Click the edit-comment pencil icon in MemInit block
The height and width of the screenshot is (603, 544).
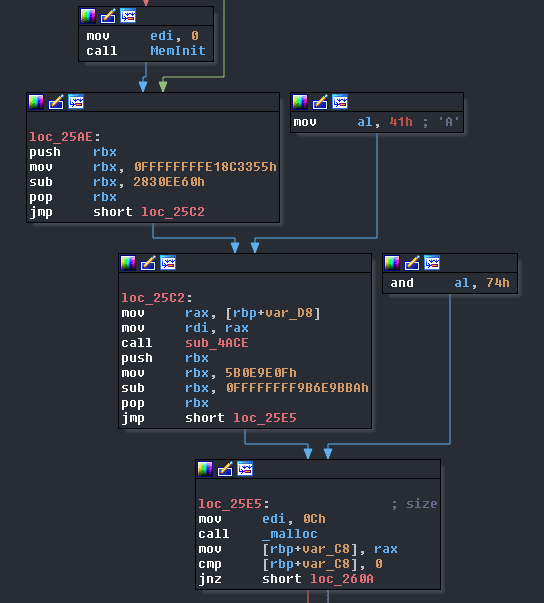click(108, 16)
